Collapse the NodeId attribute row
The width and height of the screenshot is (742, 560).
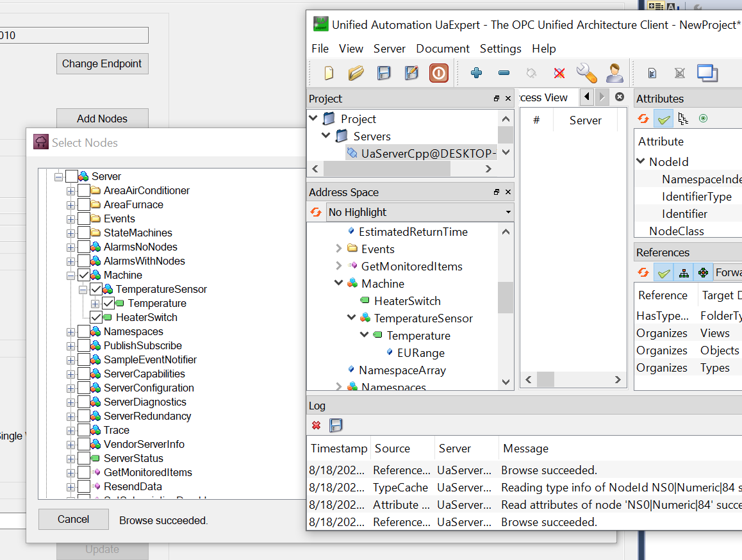click(x=641, y=161)
